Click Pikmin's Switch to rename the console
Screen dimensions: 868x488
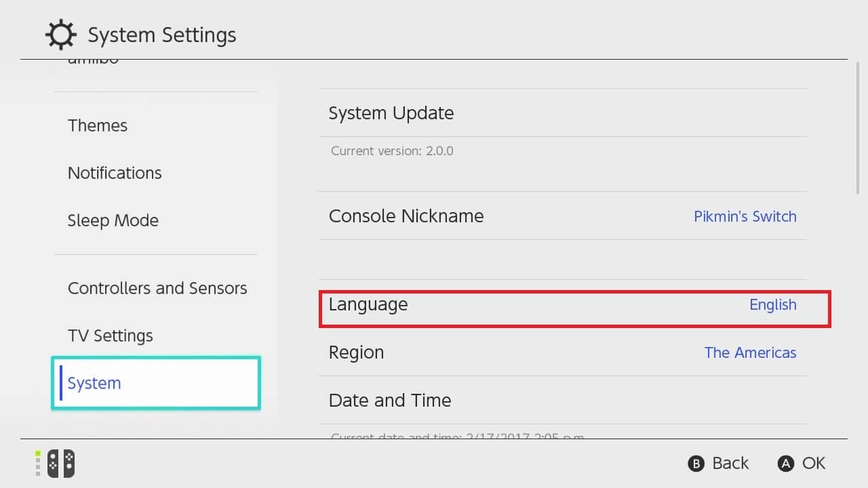pyautogui.click(x=745, y=216)
